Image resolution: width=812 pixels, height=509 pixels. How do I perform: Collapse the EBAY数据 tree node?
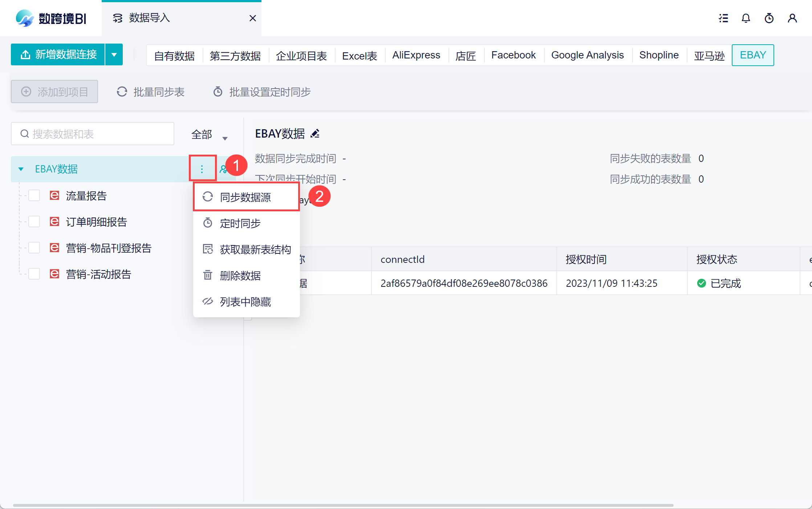tap(21, 169)
